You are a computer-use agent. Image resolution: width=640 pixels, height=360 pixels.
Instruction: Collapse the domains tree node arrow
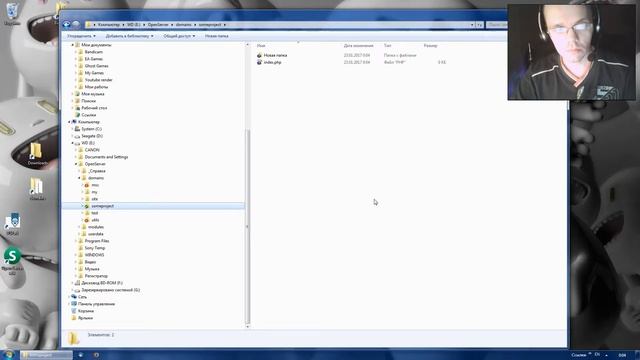click(x=79, y=178)
